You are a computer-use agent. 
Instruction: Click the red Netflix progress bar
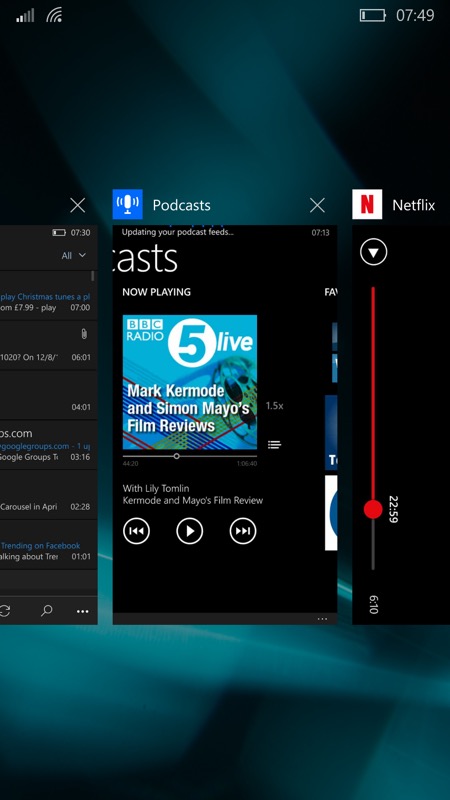[x=373, y=393]
